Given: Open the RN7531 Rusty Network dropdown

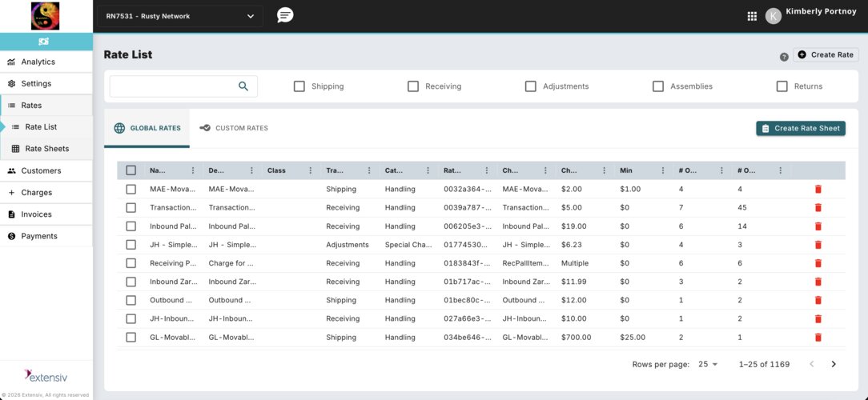Looking at the screenshot, I should pos(180,16).
